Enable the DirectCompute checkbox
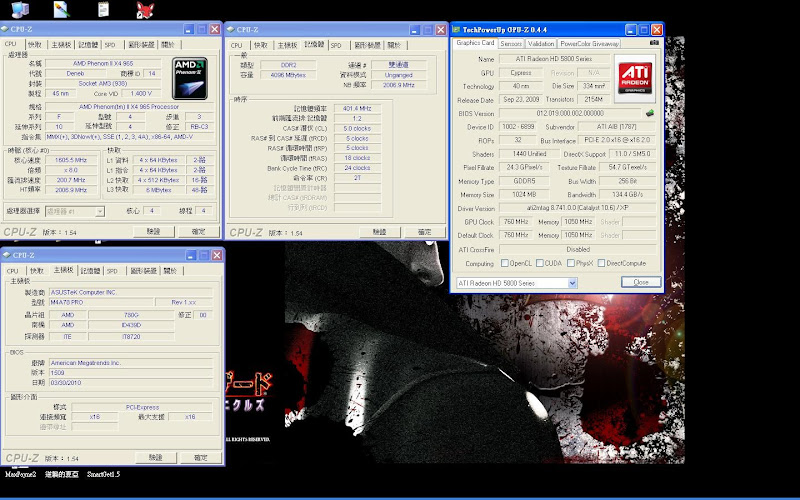Screen dimensions: 800x500 coord(602,263)
